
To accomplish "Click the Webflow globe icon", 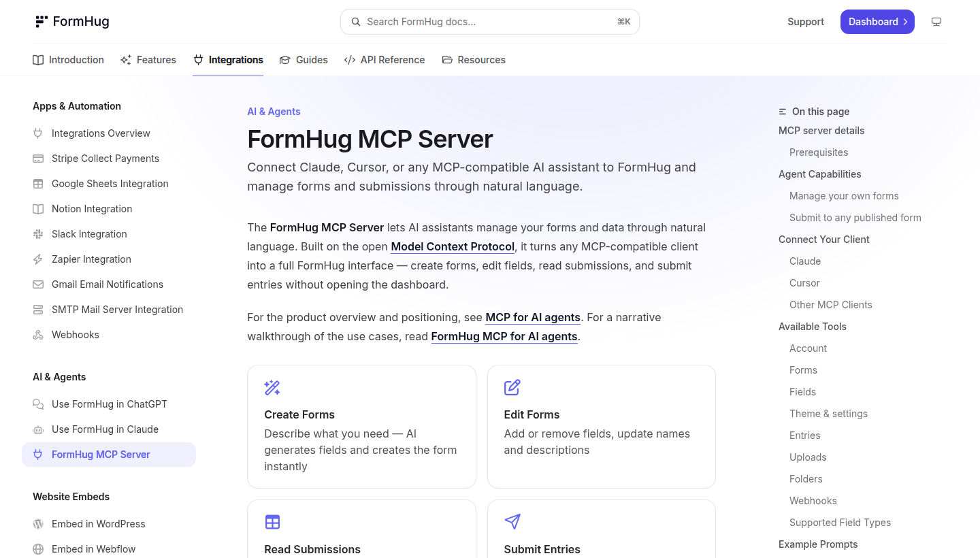I will point(38,549).
